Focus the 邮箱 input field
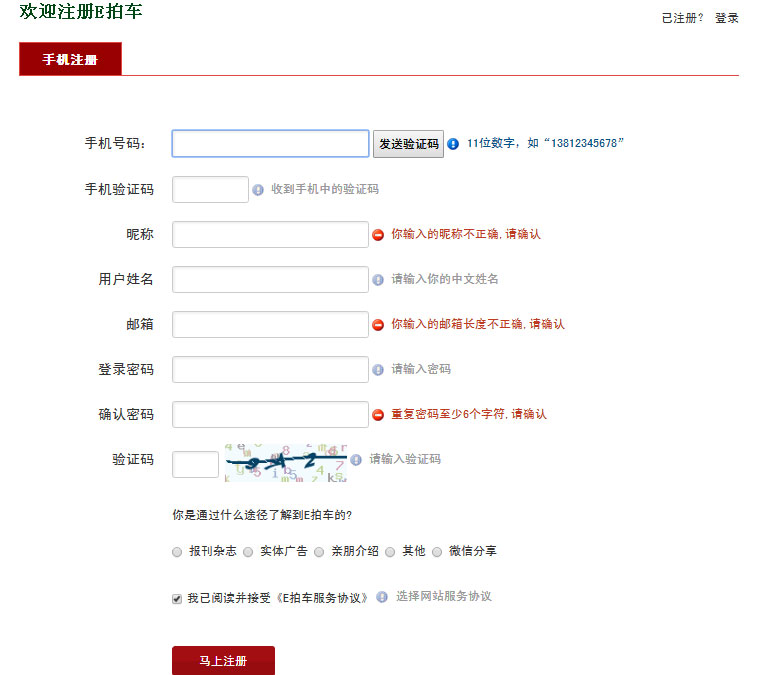The width and height of the screenshot is (770, 675). coord(270,324)
